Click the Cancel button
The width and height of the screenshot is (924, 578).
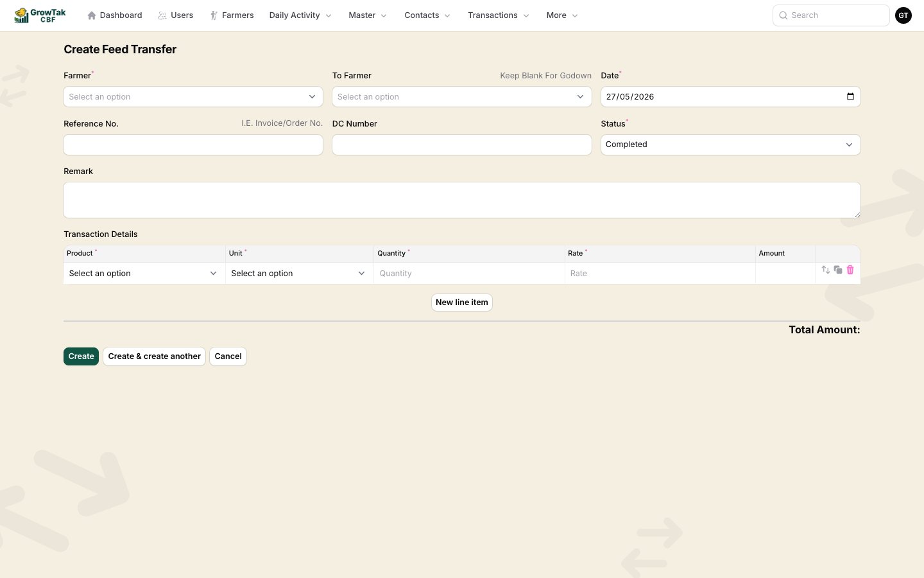pyautogui.click(x=228, y=356)
